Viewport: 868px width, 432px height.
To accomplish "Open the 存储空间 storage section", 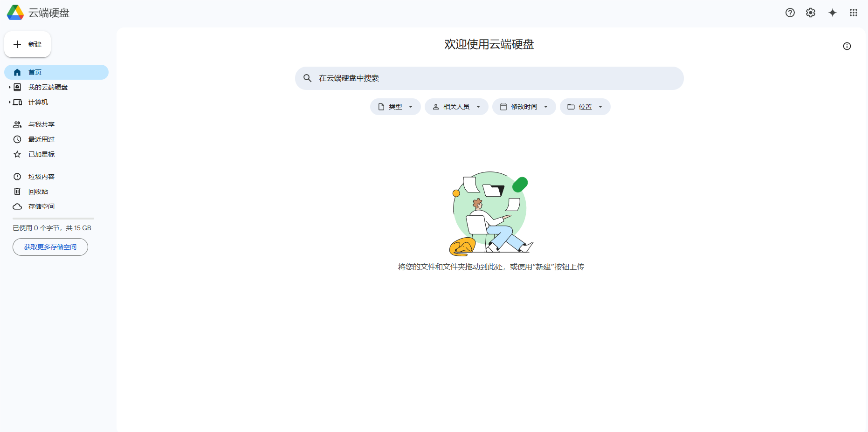I will coord(41,206).
